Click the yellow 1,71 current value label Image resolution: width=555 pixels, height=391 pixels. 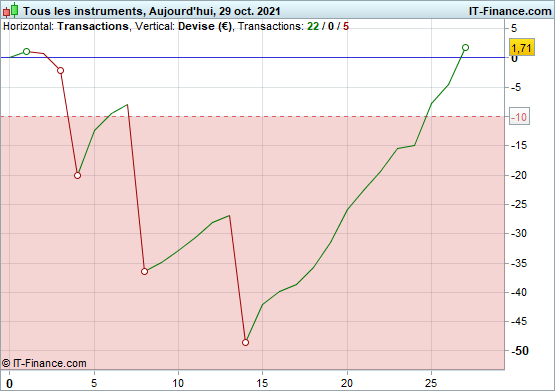coord(522,47)
